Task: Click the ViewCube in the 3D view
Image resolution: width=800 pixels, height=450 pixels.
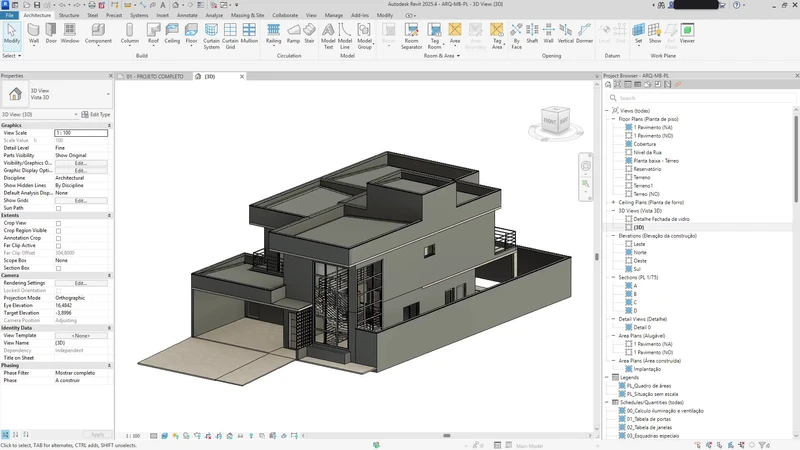Action: tap(556, 120)
